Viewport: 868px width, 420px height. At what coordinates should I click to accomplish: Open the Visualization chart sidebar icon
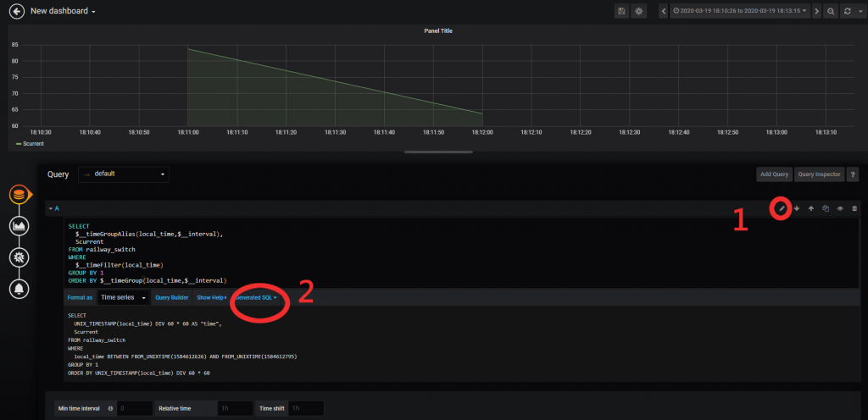[x=19, y=225]
